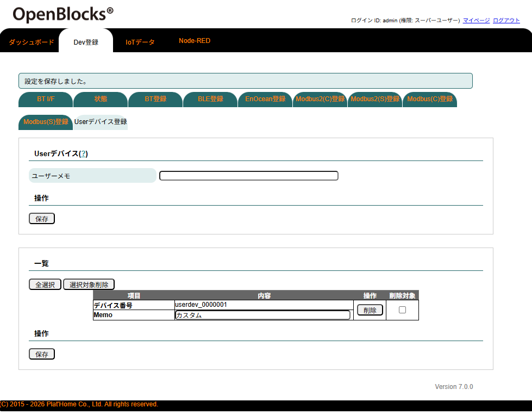Select the Dev登録 main tab
This screenshot has width=532, height=414.
[86, 42]
